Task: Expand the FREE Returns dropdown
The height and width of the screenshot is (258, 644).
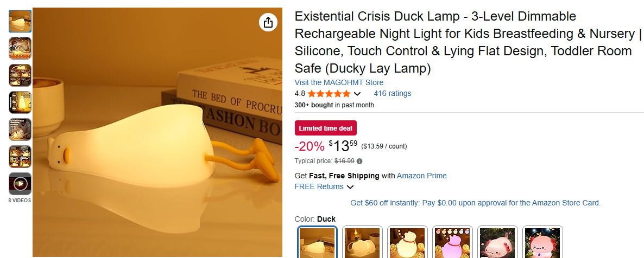Action: pyautogui.click(x=350, y=187)
